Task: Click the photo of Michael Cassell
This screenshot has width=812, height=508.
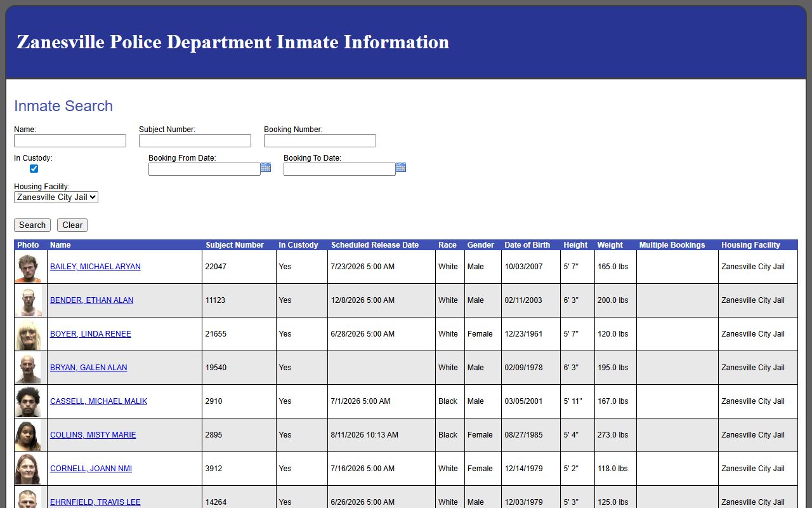Action: 28,402
